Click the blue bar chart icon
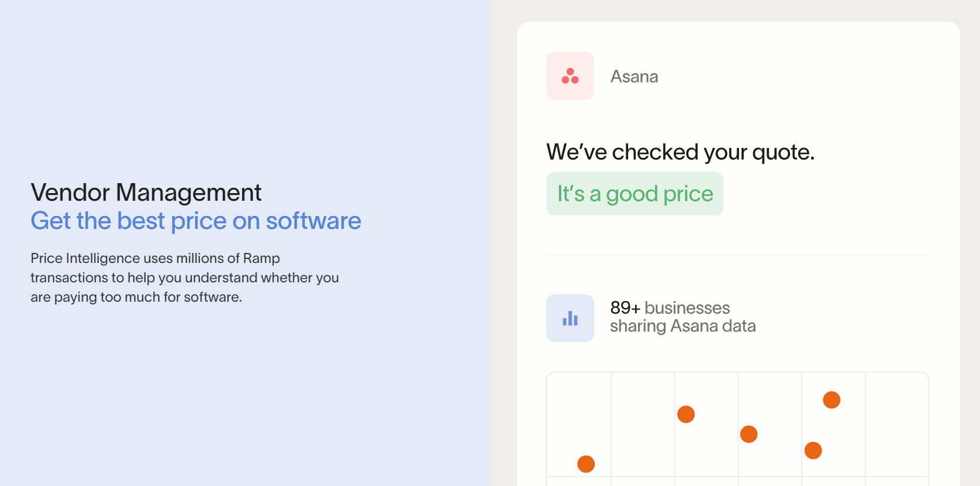The width and height of the screenshot is (980, 486). pyautogui.click(x=570, y=318)
